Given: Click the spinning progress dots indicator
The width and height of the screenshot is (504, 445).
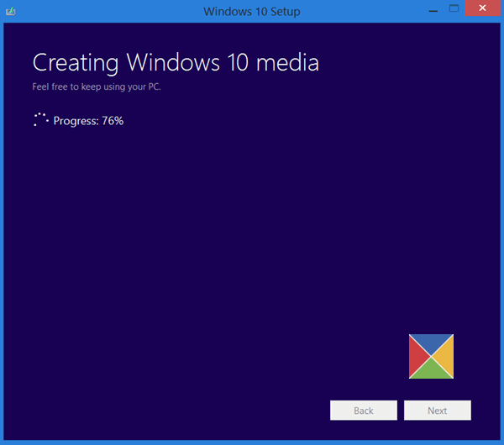Looking at the screenshot, I should tap(41, 119).
